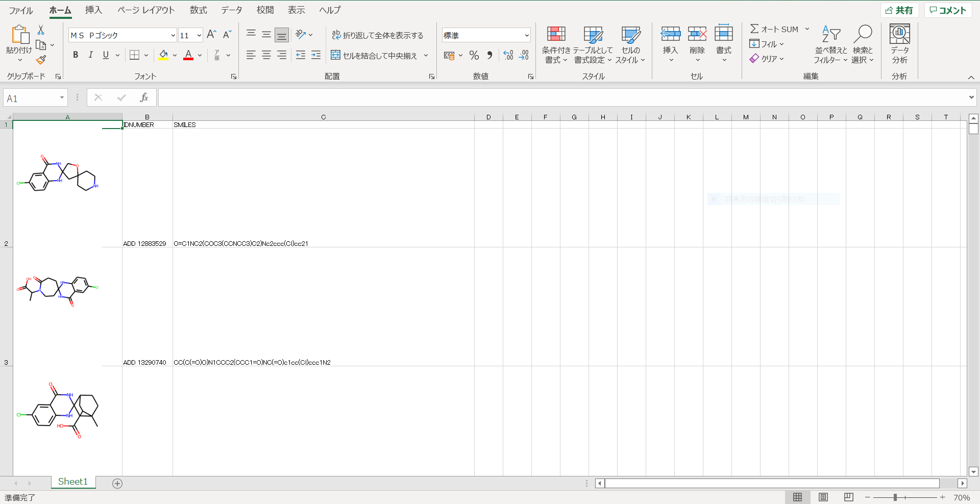Switch to Normal view in status bar
980x504 pixels.
(798, 497)
